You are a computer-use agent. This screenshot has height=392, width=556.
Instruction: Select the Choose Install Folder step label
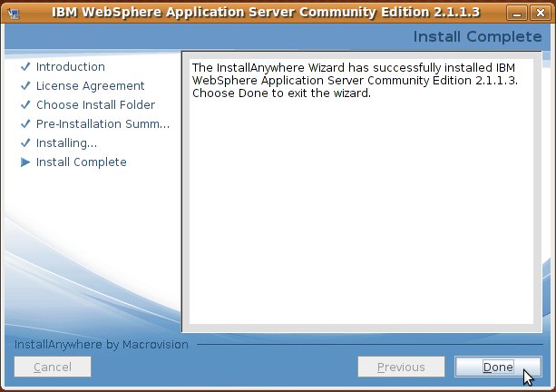95,105
